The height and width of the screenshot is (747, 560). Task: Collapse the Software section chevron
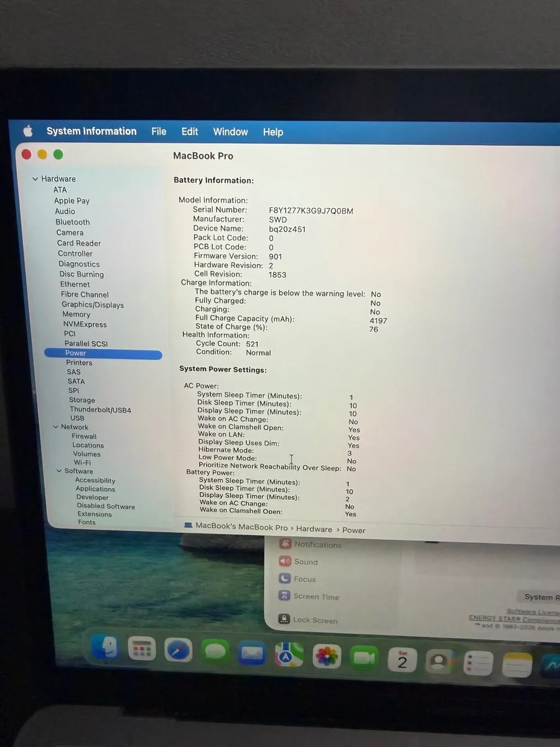tap(59, 471)
